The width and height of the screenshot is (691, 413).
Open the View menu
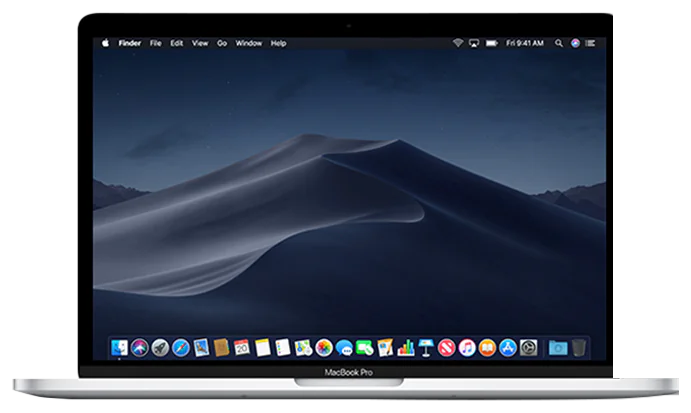tap(200, 43)
